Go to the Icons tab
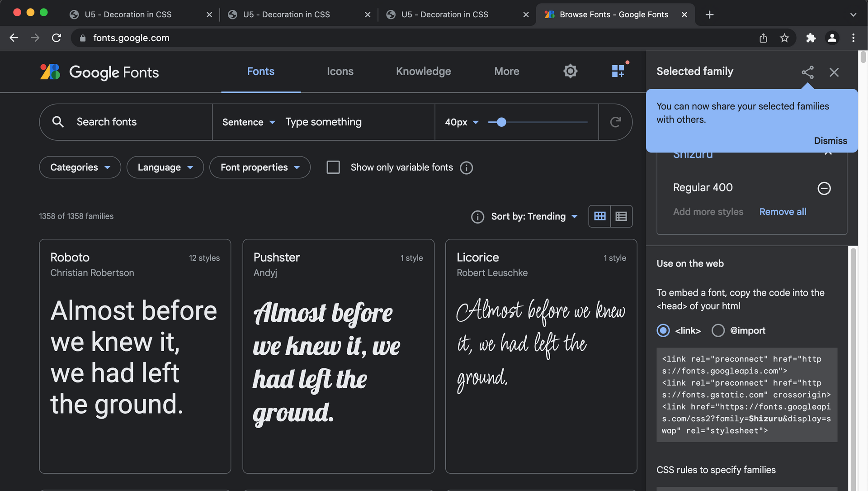The height and width of the screenshot is (491, 868). 340,72
